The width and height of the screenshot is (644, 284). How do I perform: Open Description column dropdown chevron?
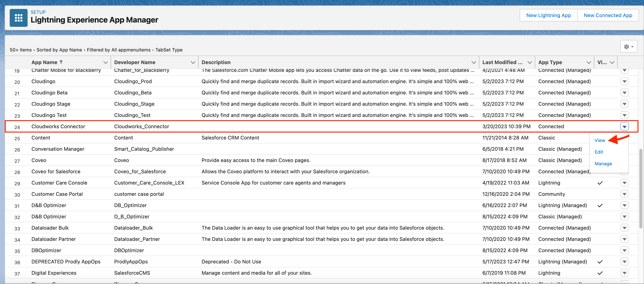click(473, 62)
